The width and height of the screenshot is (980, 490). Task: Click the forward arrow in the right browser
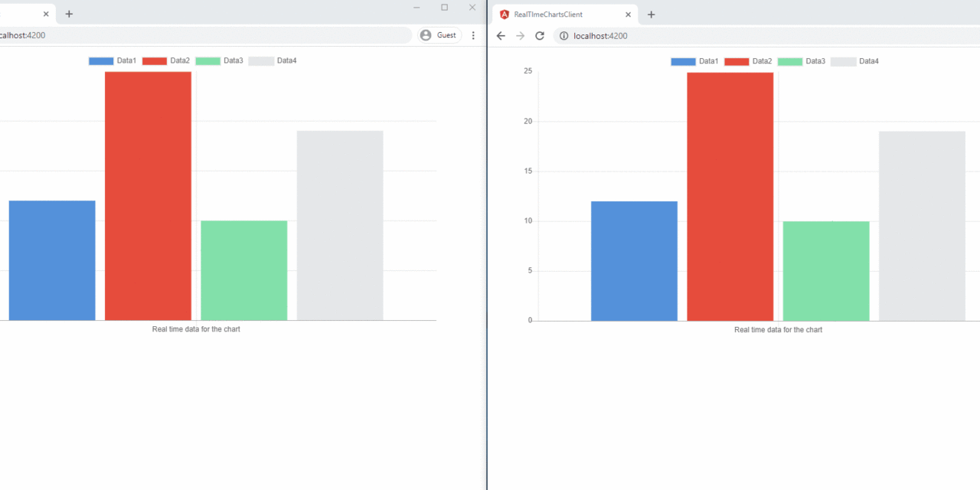[x=521, y=36]
